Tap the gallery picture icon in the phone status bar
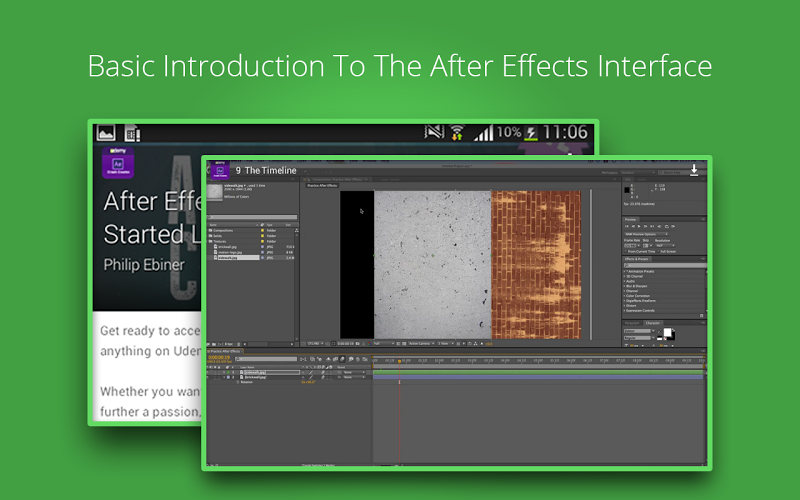Image resolution: width=800 pixels, height=500 pixels. 106,134
